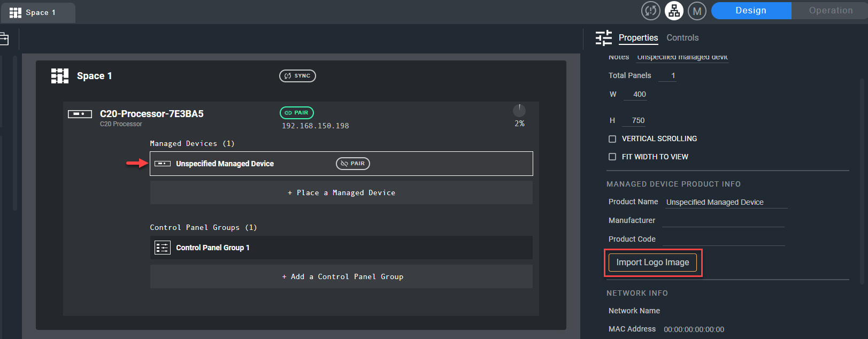The height and width of the screenshot is (339, 868).
Task: Click the Control Panel Groups (1) heading
Action: [203, 227]
